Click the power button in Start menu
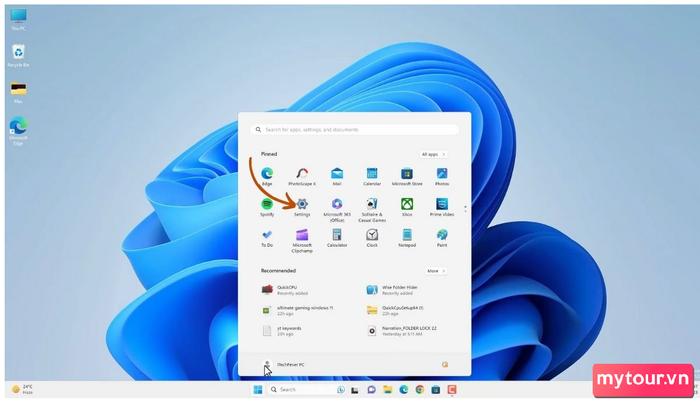The height and width of the screenshot is (405, 700). point(445,365)
